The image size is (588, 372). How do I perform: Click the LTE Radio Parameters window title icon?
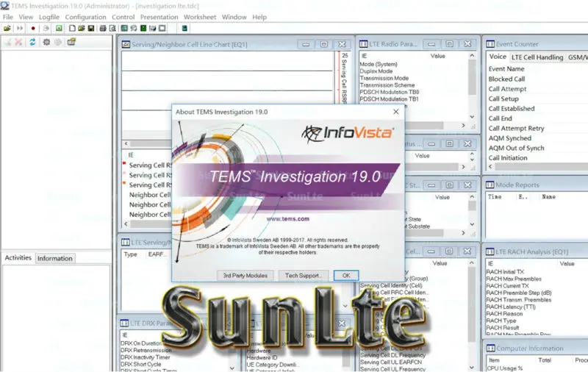363,44
